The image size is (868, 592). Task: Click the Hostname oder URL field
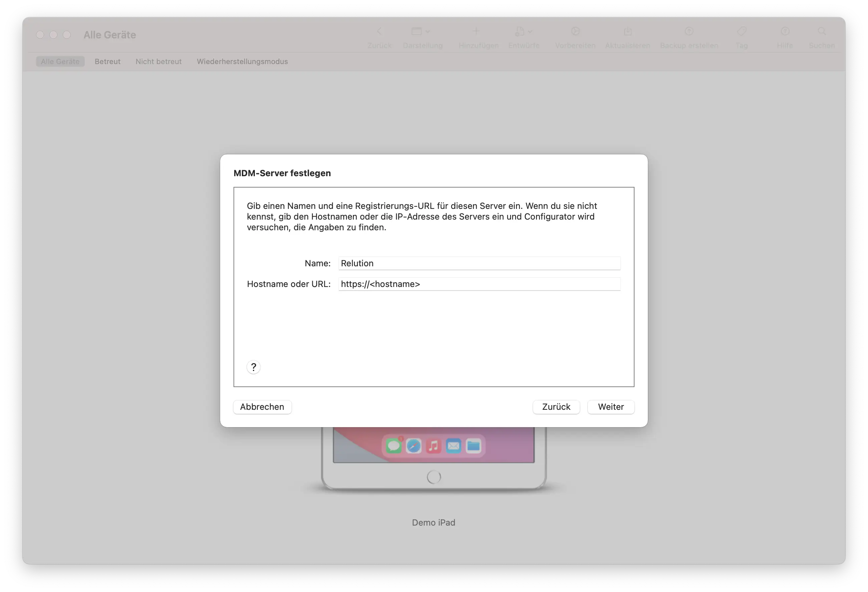(x=479, y=284)
